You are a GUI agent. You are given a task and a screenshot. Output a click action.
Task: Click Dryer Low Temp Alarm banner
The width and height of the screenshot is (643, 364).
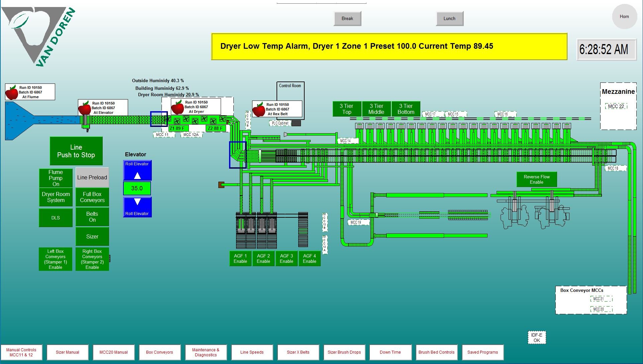(389, 46)
